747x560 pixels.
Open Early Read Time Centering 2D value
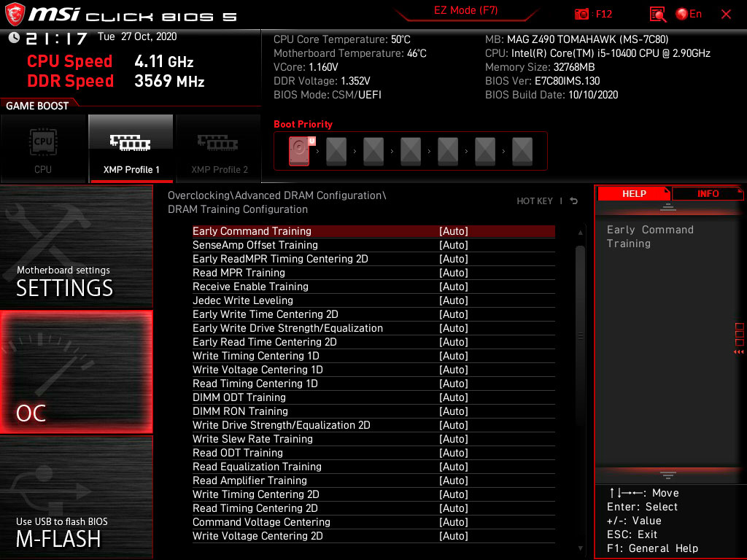[454, 342]
